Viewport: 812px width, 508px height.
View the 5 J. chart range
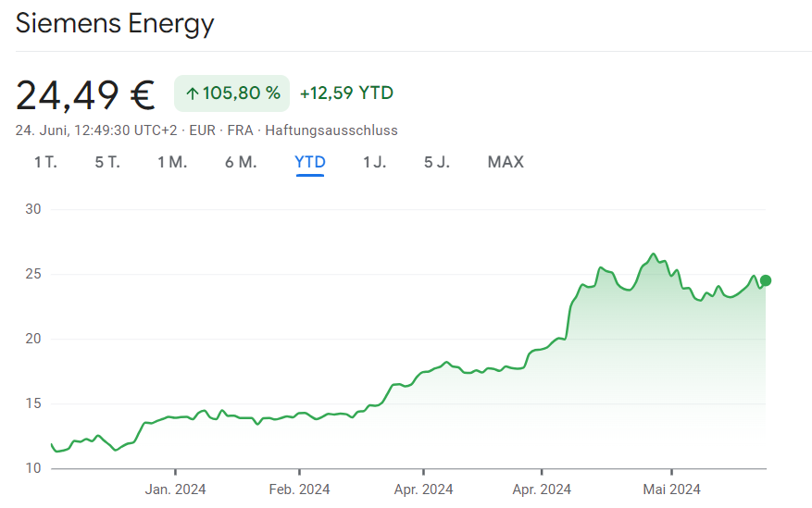[436, 163]
